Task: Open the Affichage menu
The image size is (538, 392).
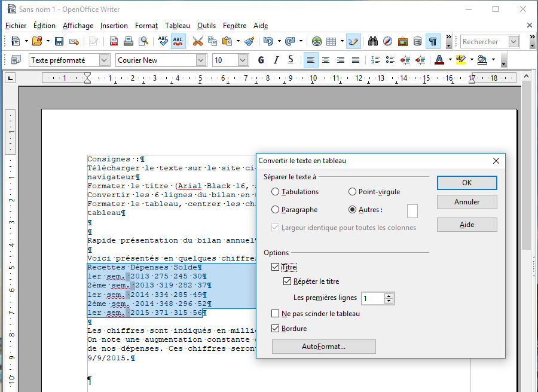Action: click(x=78, y=26)
